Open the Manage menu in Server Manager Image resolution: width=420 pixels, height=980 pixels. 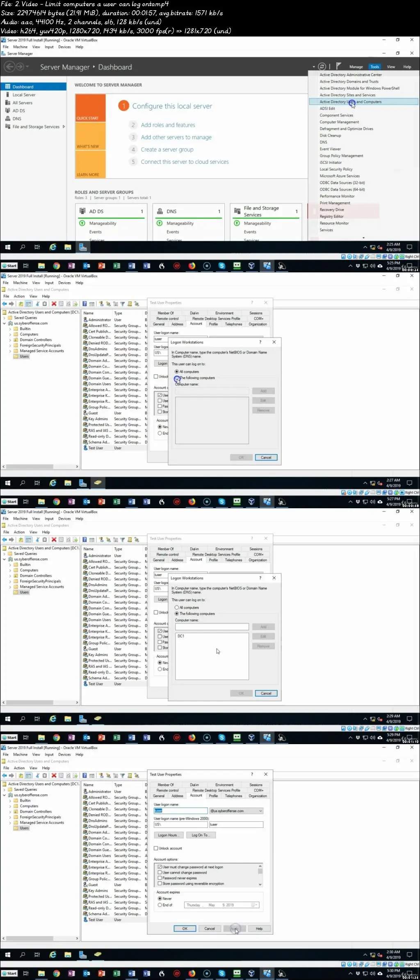coord(356,67)
